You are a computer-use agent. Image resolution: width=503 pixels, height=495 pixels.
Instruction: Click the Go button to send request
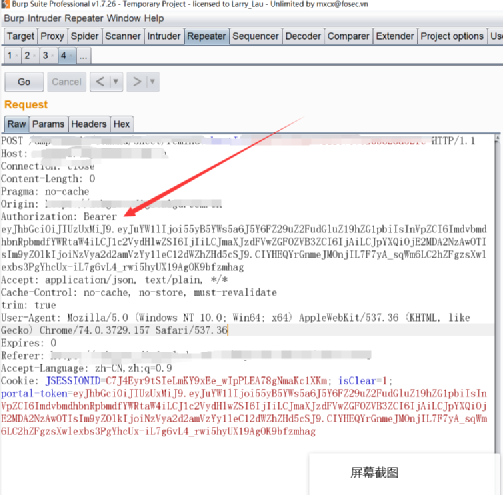(x=24, y=82)
